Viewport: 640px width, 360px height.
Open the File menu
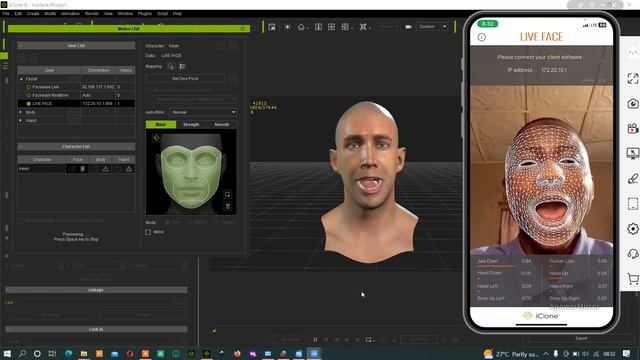[x=6, y=13]
